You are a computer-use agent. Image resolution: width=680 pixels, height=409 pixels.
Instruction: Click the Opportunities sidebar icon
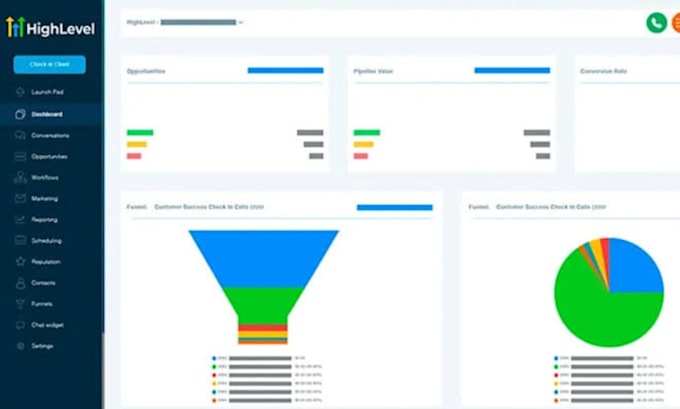coord(20,157)
